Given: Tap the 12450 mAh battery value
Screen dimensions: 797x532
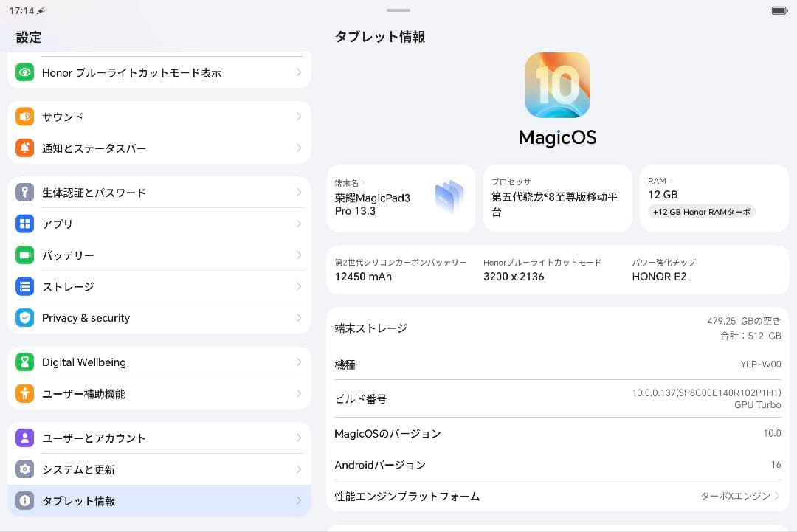Looking at the screenshot, I should click(x=363, y=277).
